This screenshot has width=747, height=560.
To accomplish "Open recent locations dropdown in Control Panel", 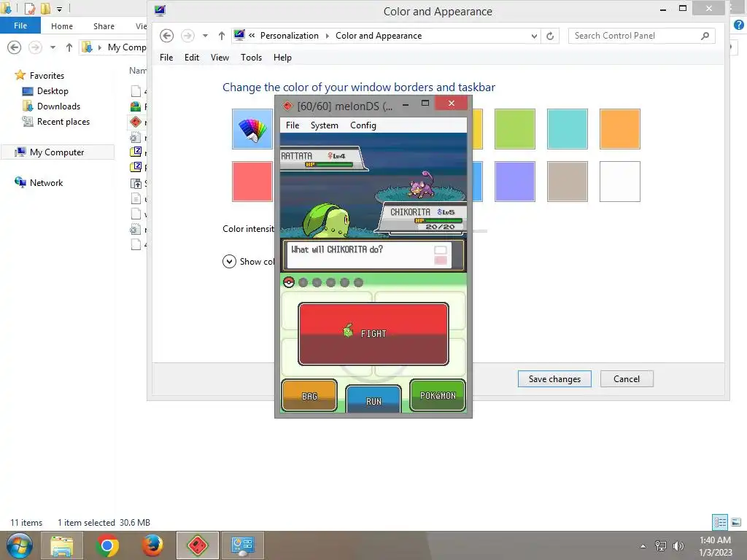I will 205,36.
